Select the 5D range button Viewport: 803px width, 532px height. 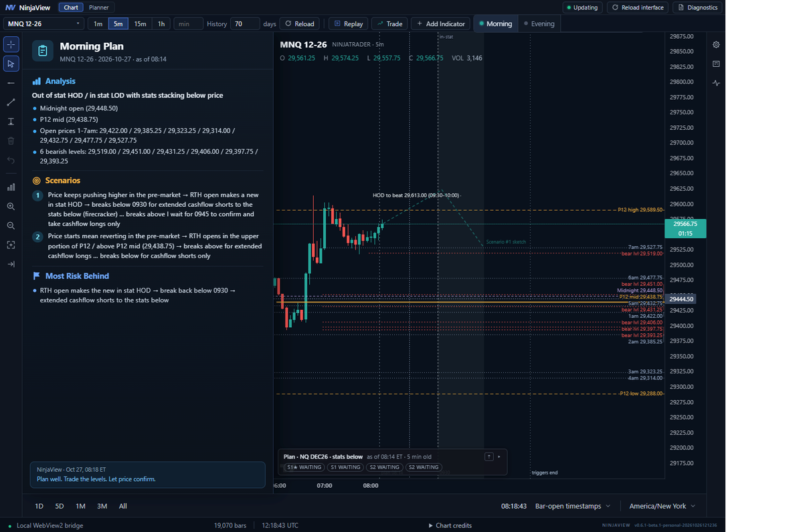[x=60, y=506]
